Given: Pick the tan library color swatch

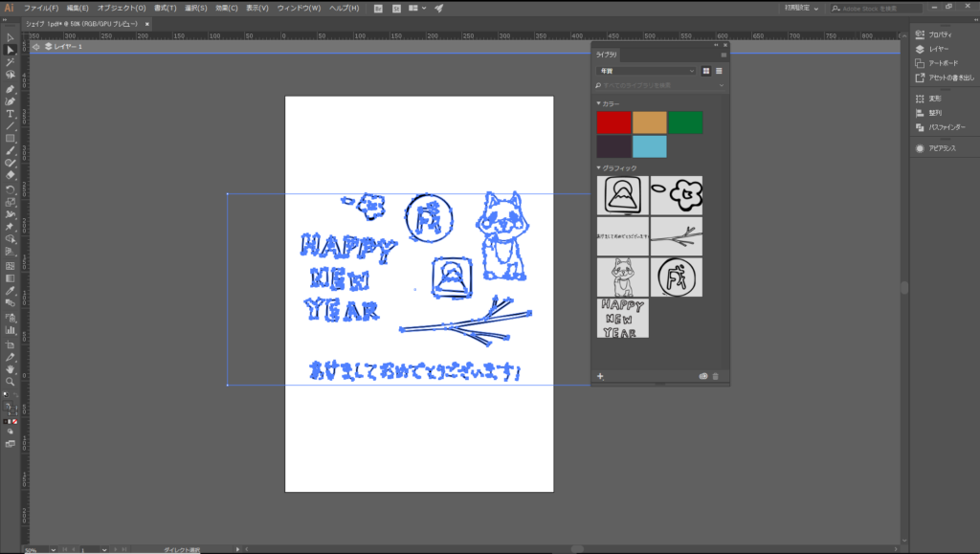Looking at the screenshot, I should [650, 122].
